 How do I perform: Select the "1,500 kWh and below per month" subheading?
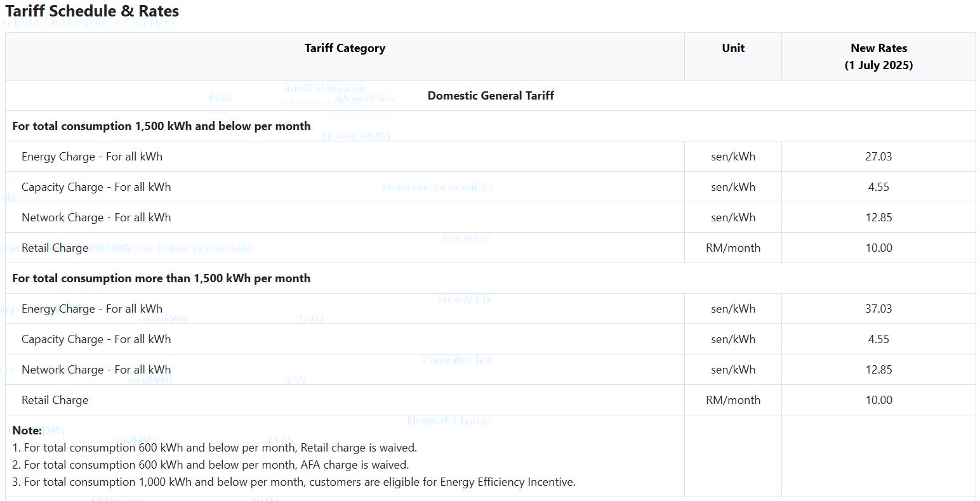(161, 126)
